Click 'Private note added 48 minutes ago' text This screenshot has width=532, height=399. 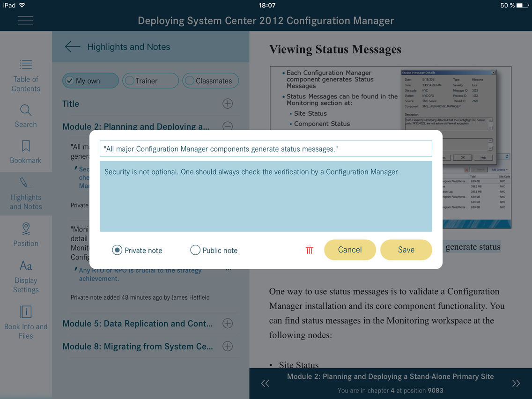[140, 297]
